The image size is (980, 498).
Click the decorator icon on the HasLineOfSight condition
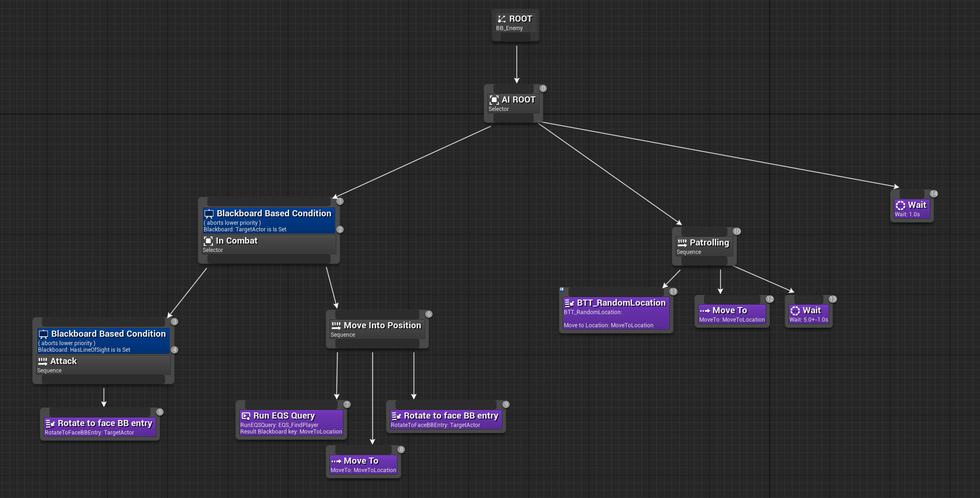(x=44, y=333)
